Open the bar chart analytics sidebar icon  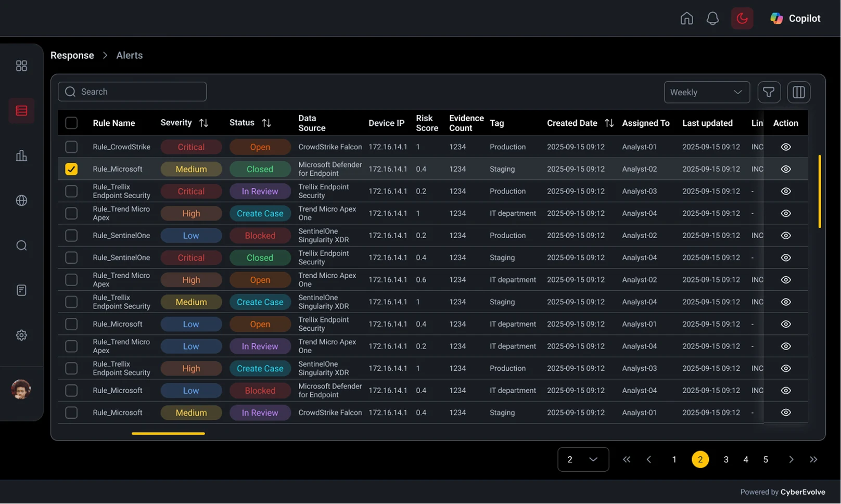(x=21, y=156)
